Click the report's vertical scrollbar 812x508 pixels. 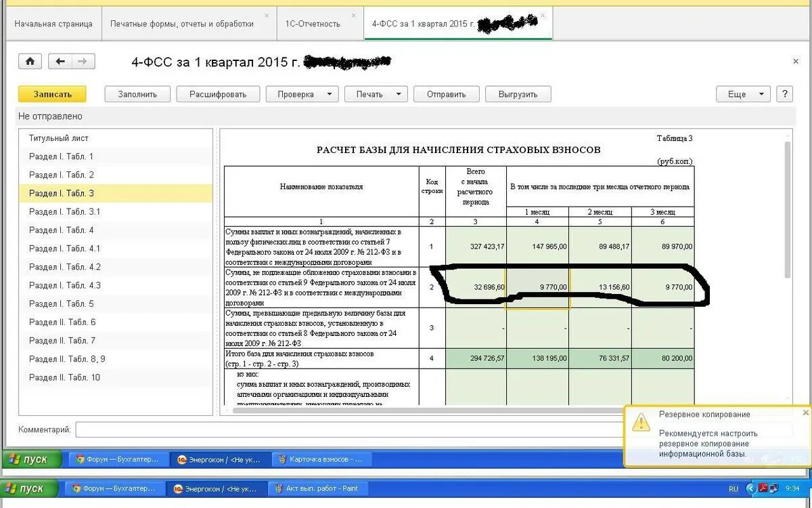(787, 210)
